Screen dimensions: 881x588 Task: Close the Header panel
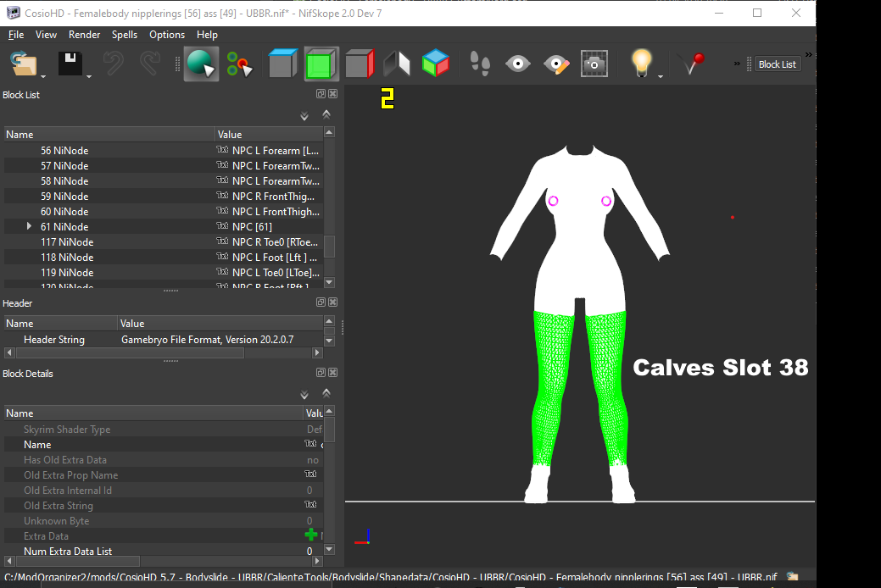coord(332,302)
